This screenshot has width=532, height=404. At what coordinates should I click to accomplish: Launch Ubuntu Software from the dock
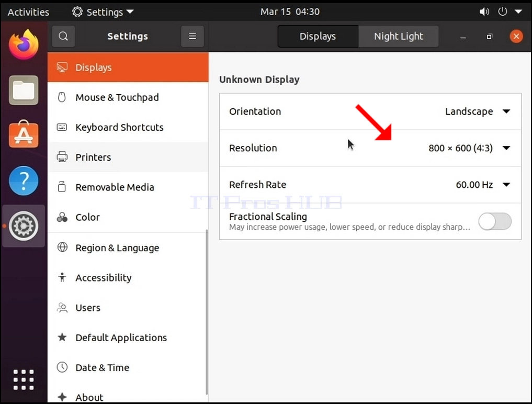point(24,134)
